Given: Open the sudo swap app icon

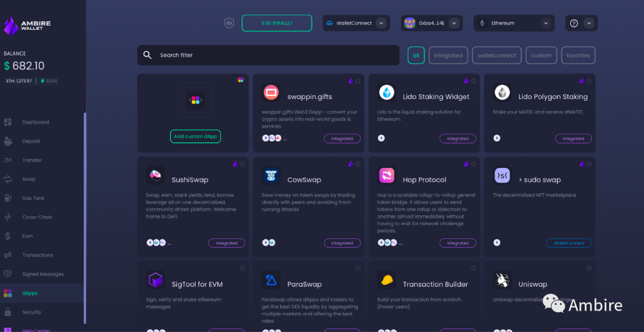Looking at the screenshot, I should point(502,176).
